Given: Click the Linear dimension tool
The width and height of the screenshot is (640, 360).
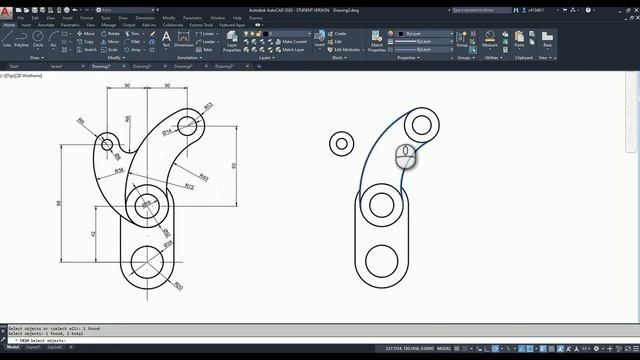Looking at the screenshot, I should [205, 33].
